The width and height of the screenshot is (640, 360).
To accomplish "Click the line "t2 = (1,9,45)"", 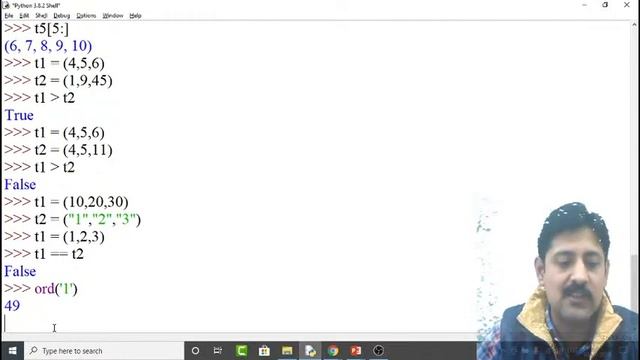I will coord(73,80).
